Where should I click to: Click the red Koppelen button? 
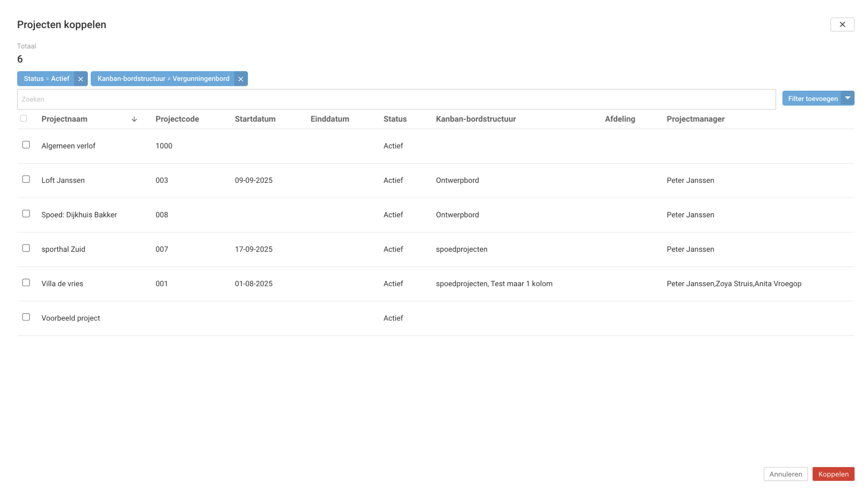tap(833, 474)
